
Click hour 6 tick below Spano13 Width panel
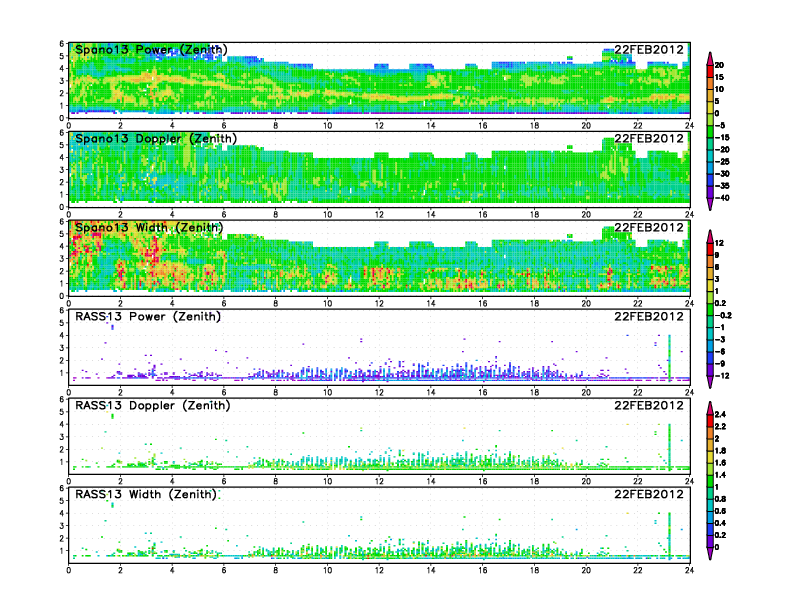point(224,303)
